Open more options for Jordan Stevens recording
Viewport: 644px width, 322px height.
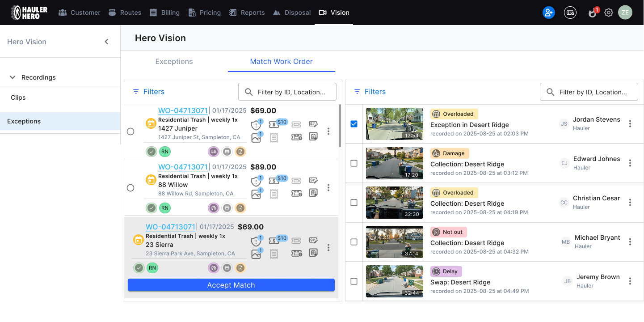(x=630, y=124)
